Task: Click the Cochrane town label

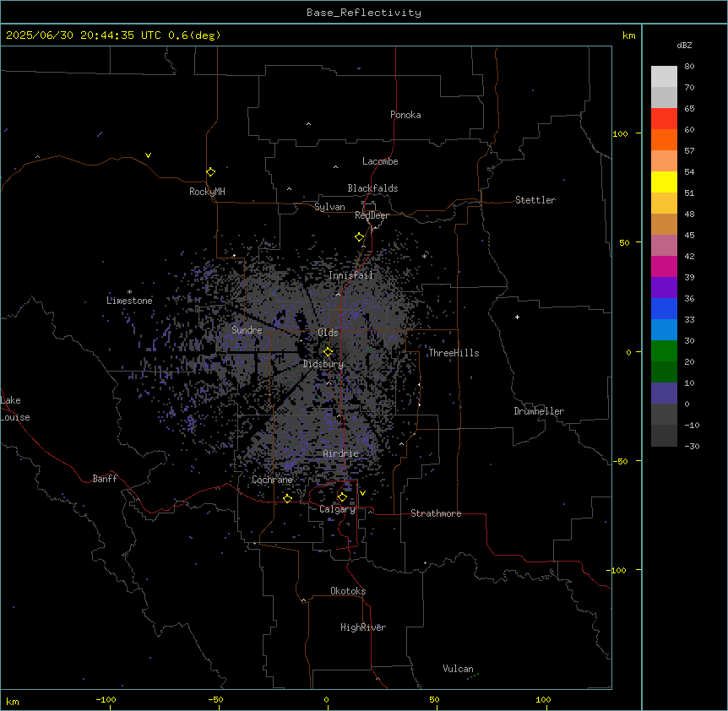Action: coord(272,480)
